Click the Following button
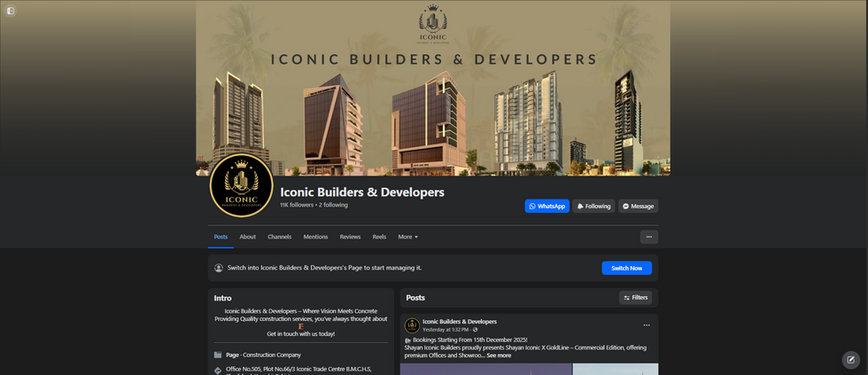Image resolution: width=868 pixels, height=375 pixels. (593, 206)
